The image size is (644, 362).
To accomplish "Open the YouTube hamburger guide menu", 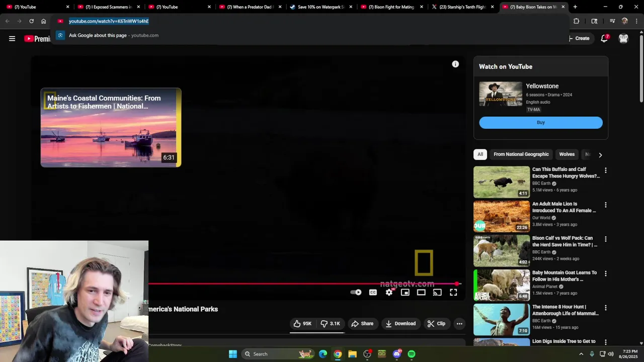I will pos(12,39).
